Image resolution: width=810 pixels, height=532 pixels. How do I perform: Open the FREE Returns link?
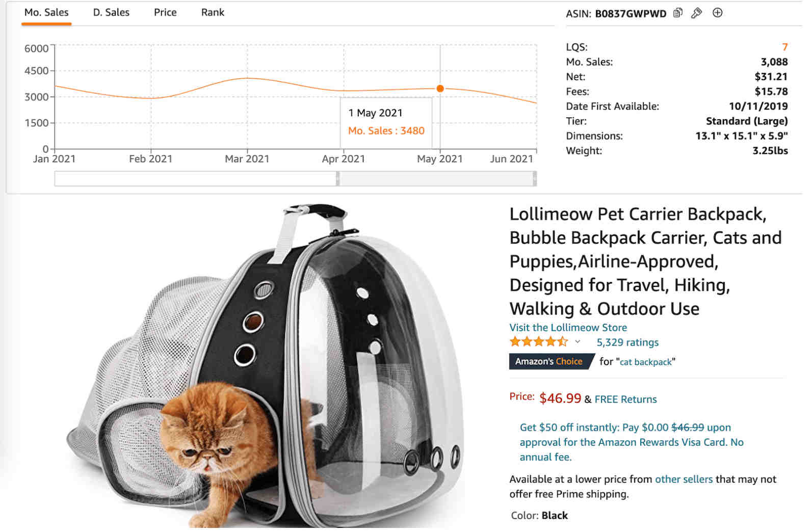click(625, 400)
